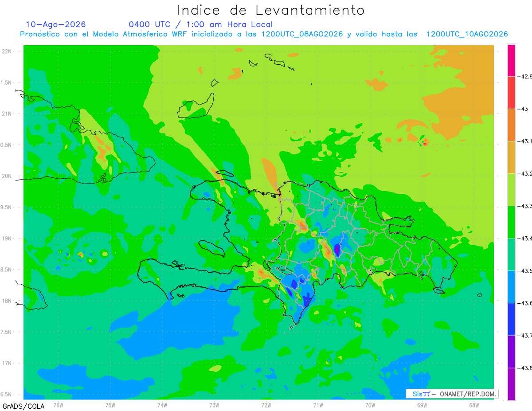Click the -43.8 value on the color scale
Image resolution: width=532 pixels, height=411 pixels.
(524, 368)
